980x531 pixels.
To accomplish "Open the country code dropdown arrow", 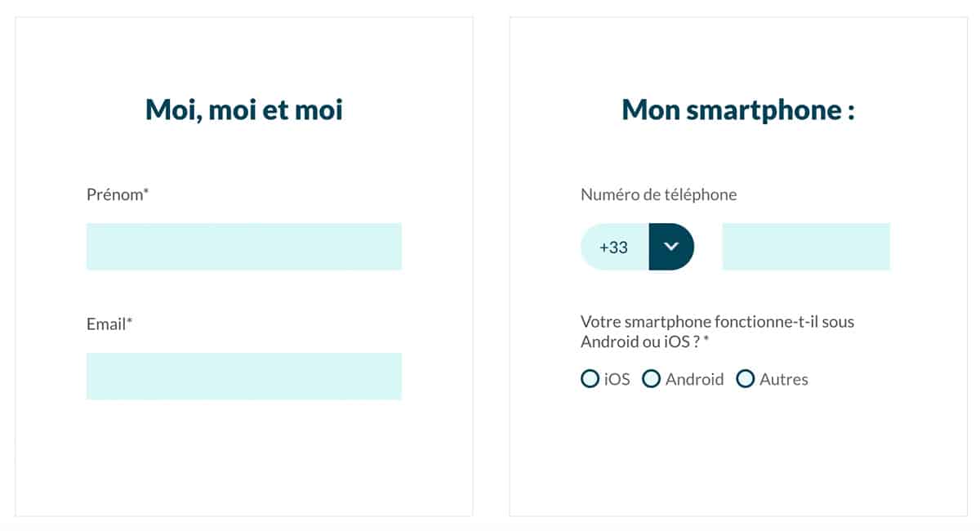I will click(x=671, y=247).
